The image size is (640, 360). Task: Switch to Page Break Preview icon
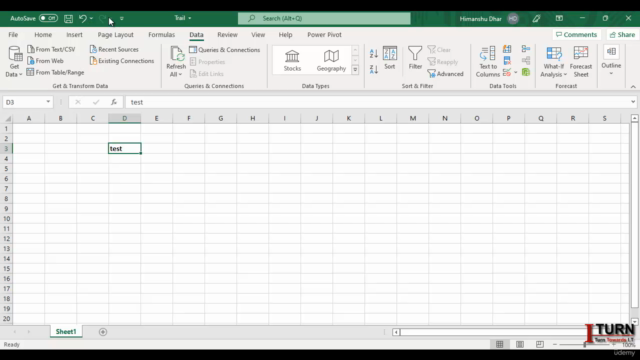point(540,344)
